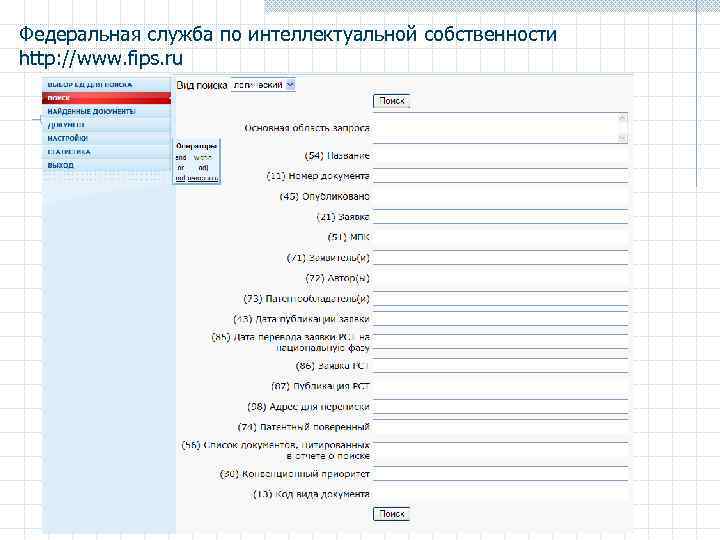Screen dimensions: 720x540
Task: Focus the "(87) Публикация PCT" input field
Action: click(x=501, y=386)
